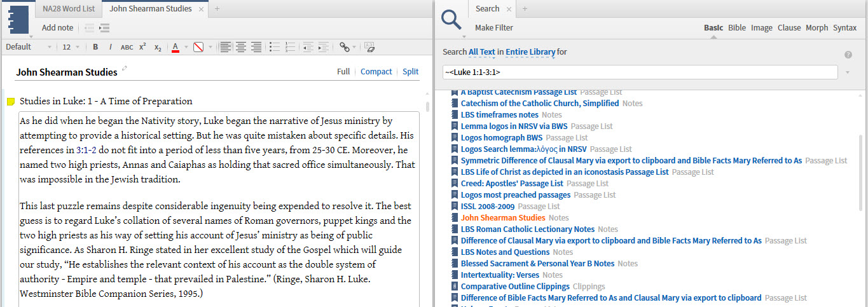Add new tab in left pane

(x=217, y=9)
